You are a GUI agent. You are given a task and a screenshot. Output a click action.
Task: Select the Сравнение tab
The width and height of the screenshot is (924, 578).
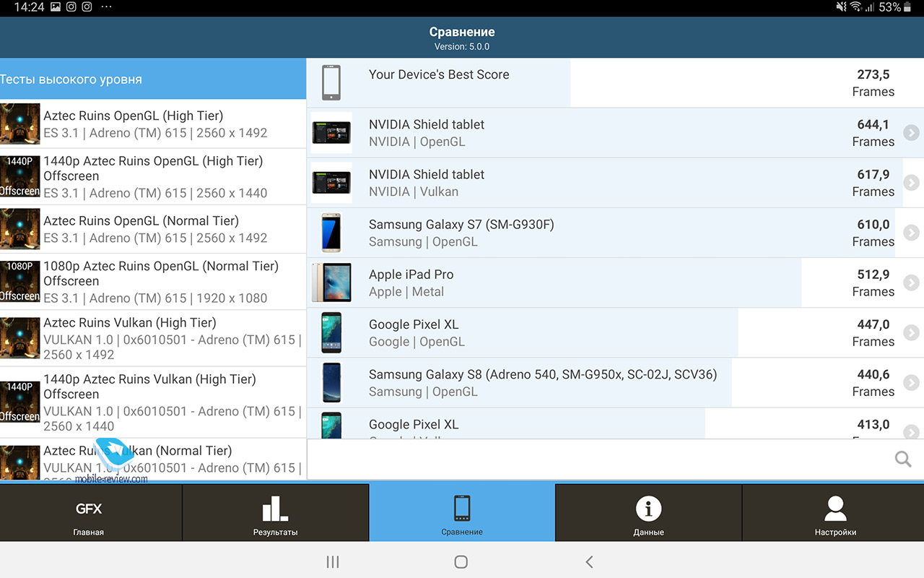(x=462, y=513)
